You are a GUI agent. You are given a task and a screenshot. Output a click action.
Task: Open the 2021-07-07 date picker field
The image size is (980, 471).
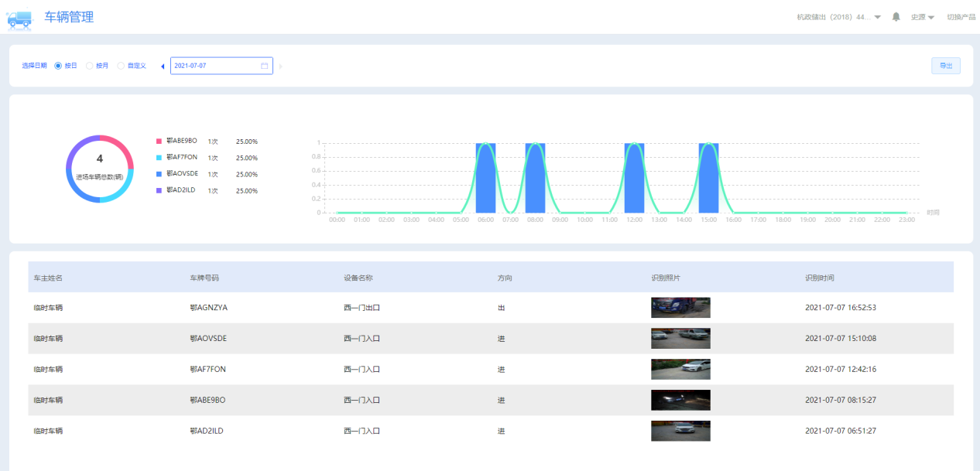pos(217,66)
